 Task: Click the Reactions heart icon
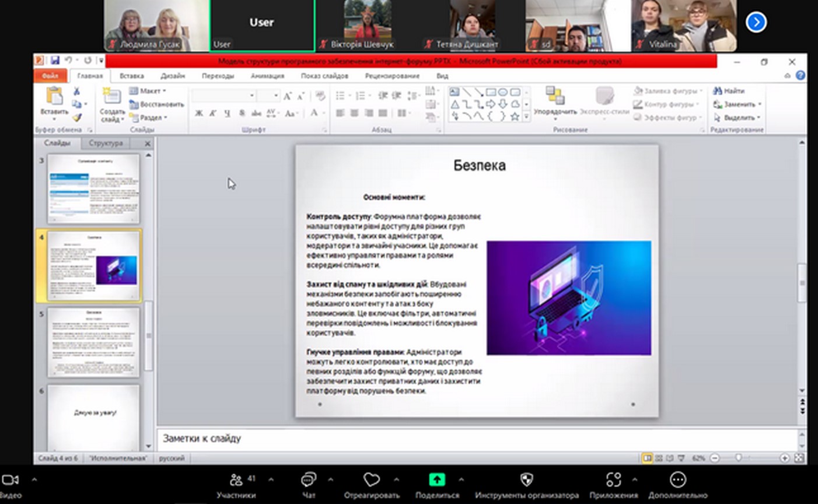click(x=371, y=480)
